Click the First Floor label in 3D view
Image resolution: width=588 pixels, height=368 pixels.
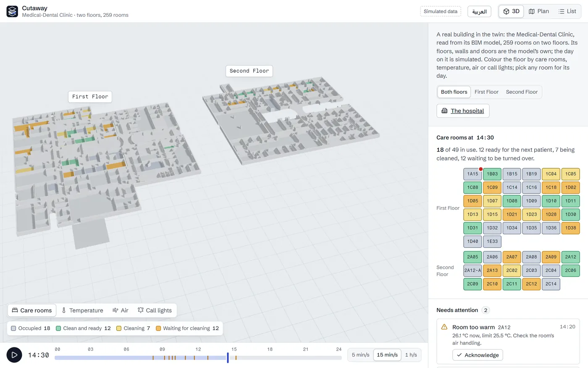pos(90,97)
